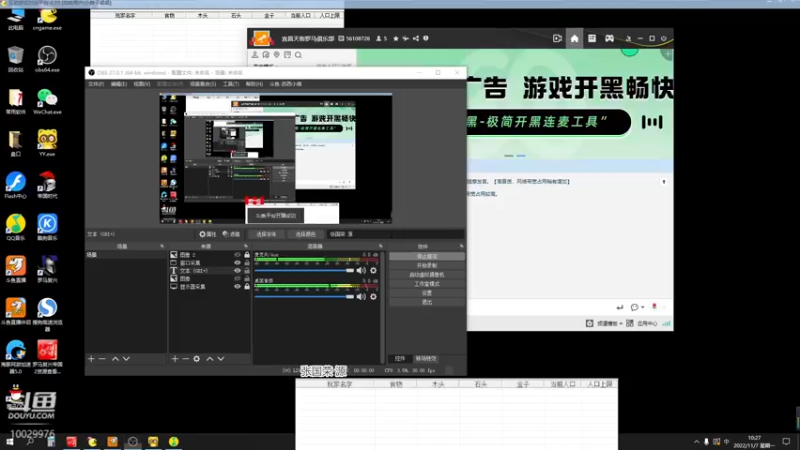Viewport: 800px width, 450px height.
Task: Show the hidden 图像 source
Action: click(x=237, y=279)
